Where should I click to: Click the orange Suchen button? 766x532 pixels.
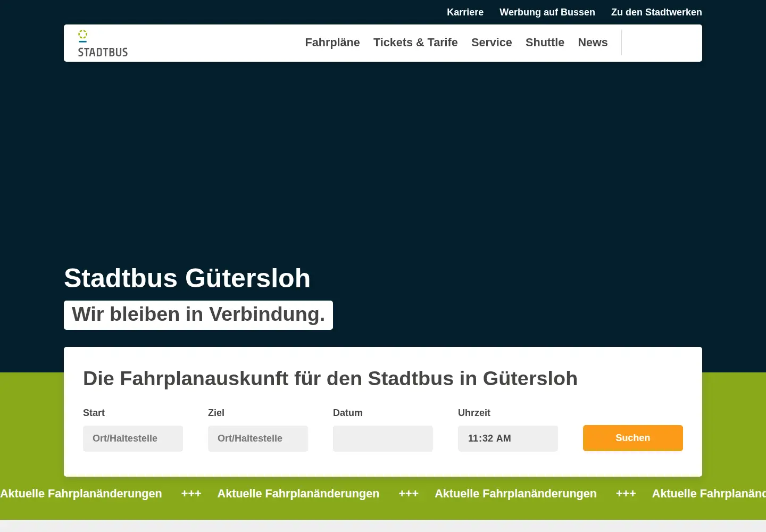point(633,438)
